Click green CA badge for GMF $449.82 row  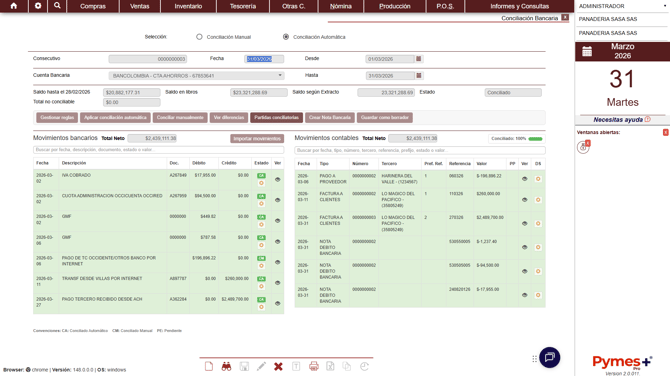tap(261, 217)
